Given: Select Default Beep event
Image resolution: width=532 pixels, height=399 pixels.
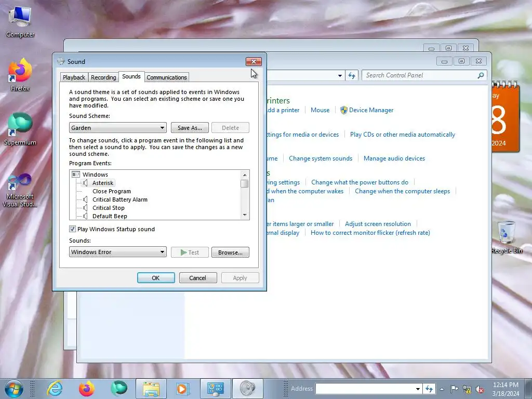Looking at the screenshot, I should tap(110, 216).
